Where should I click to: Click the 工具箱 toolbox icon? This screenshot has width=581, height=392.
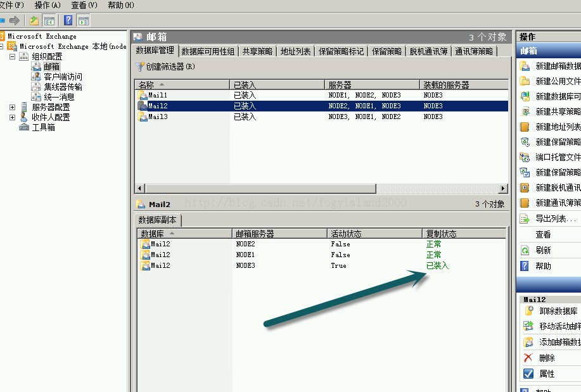[x=23, y=127]
